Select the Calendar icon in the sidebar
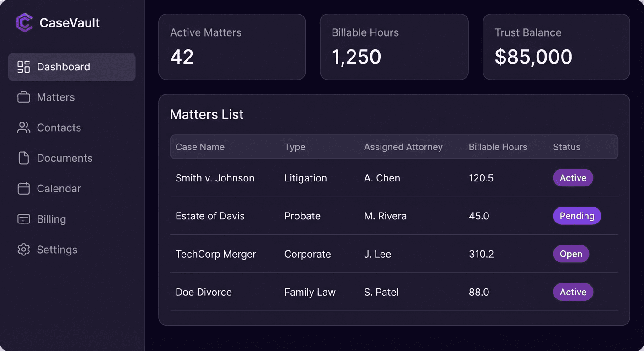The height and width of the screenshot is (351, 644). [23, 188]
